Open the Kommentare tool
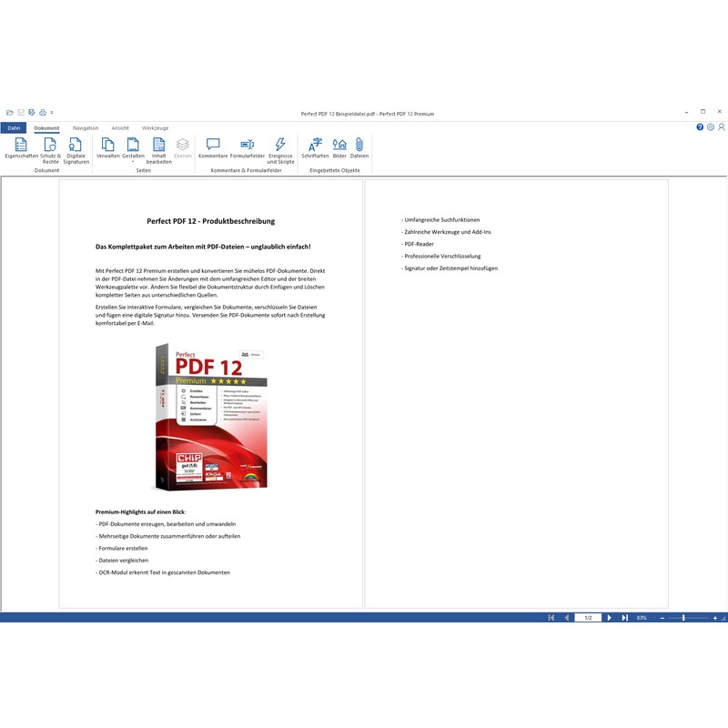This screenshot has height=728, width=728. (213, 148)
